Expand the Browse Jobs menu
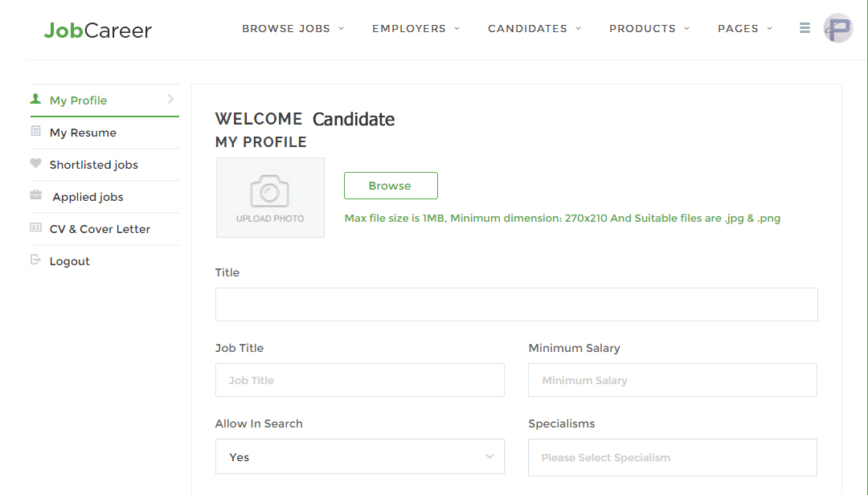The width and height of the screenshot is (868, 495). click(x=293, y=29)
